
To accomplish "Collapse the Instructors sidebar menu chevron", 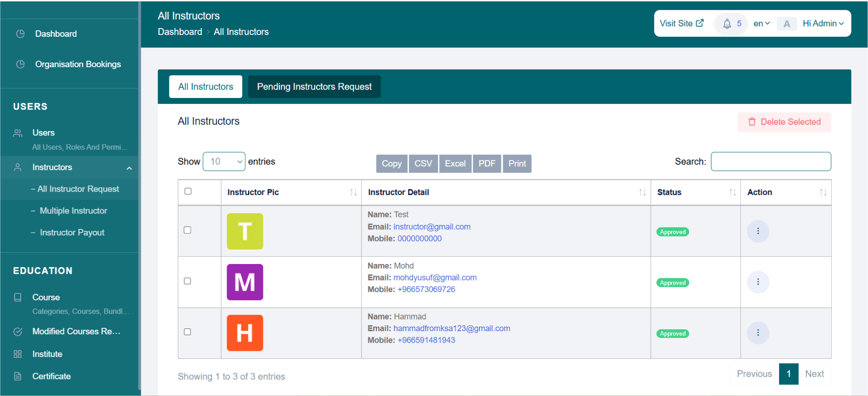I will pyautogui.click(x=129, y=168).
